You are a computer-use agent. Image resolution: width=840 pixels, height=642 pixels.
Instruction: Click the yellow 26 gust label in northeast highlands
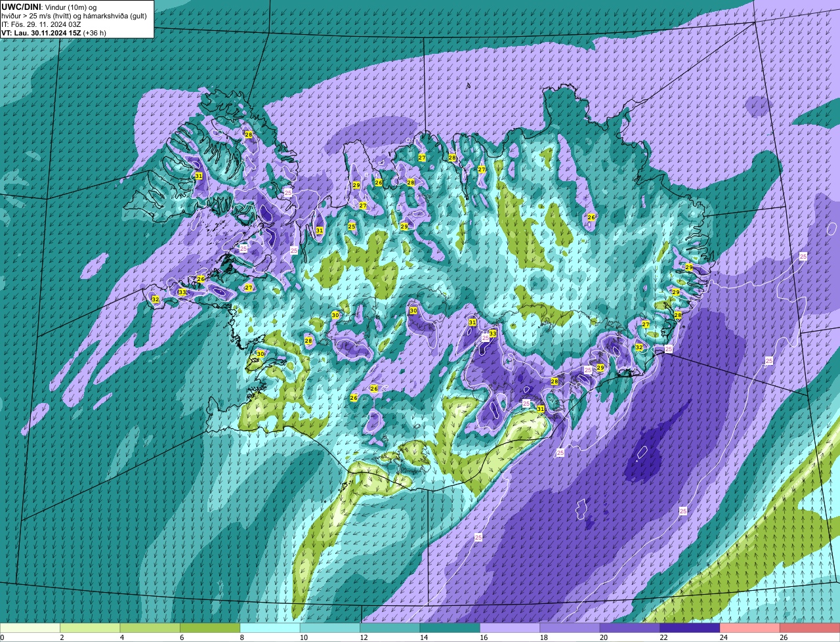[591, 217]
